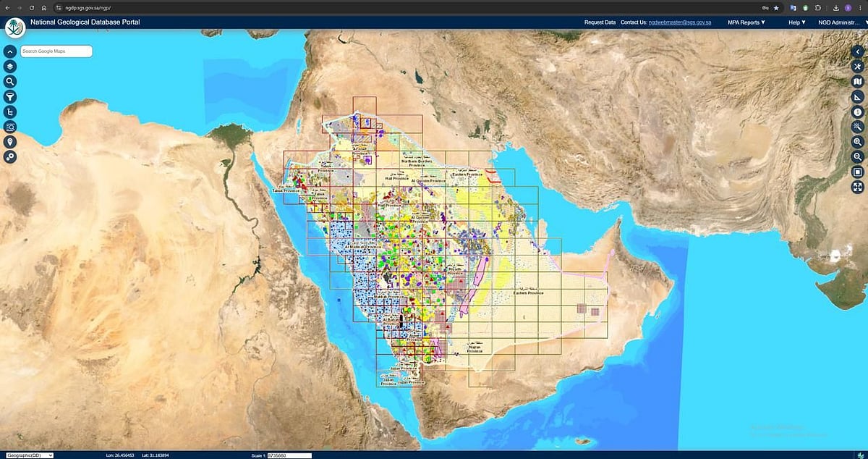The height and width of the screenshot is (459, 868).
Task: Open the wrench and screwdriver tools icon
Action: tap(858, 67)
